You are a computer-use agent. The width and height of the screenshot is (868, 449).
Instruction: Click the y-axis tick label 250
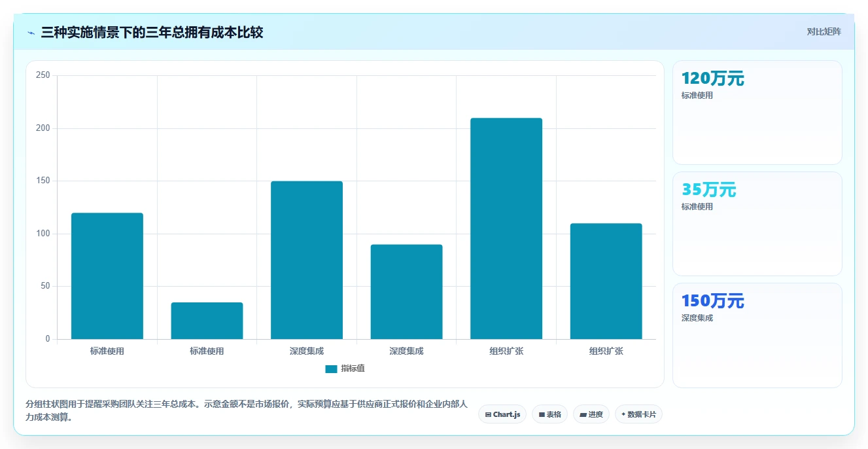pos(43,75)
